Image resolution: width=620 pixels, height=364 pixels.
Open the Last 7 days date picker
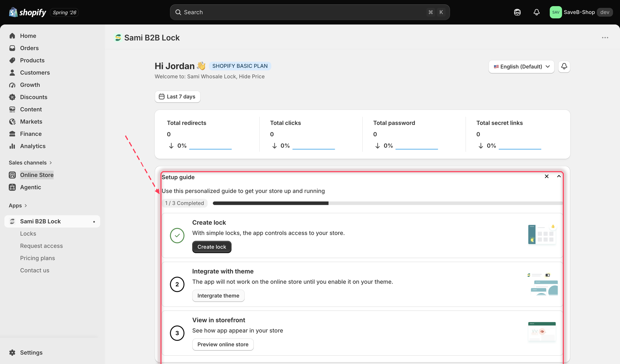[178, 97]
